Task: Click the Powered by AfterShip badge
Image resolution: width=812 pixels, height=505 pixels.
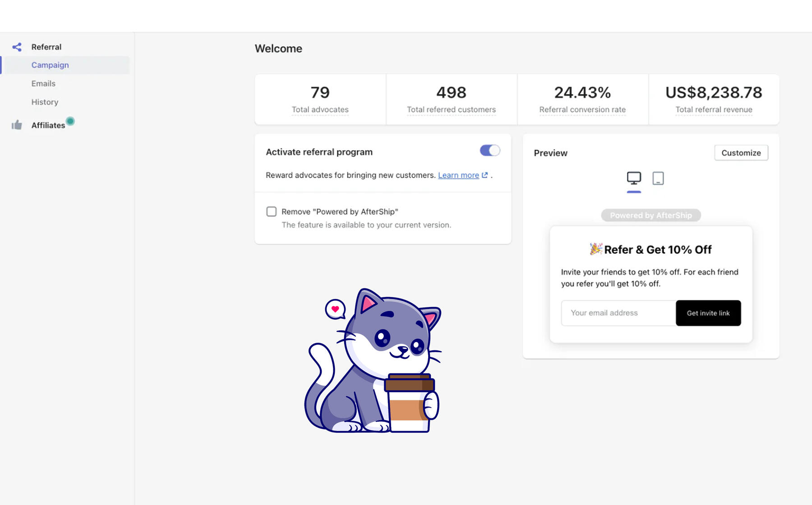Action: 651,216
